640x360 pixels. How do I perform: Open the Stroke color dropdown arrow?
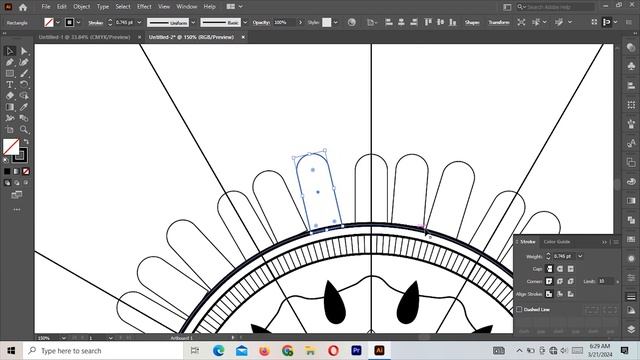(x=78, y=22)
